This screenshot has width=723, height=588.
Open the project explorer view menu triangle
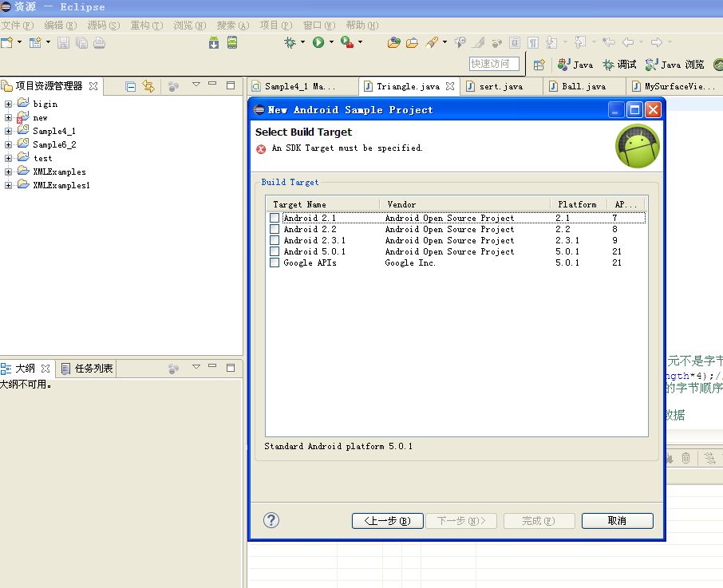(x=196, y=85)
